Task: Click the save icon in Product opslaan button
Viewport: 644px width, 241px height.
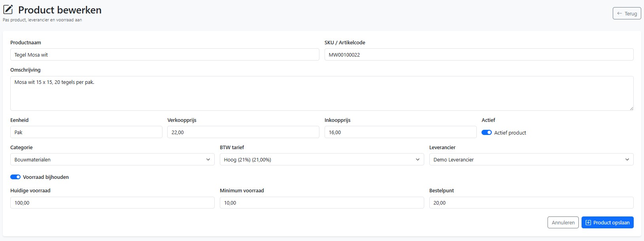Action: coord(588,222)
